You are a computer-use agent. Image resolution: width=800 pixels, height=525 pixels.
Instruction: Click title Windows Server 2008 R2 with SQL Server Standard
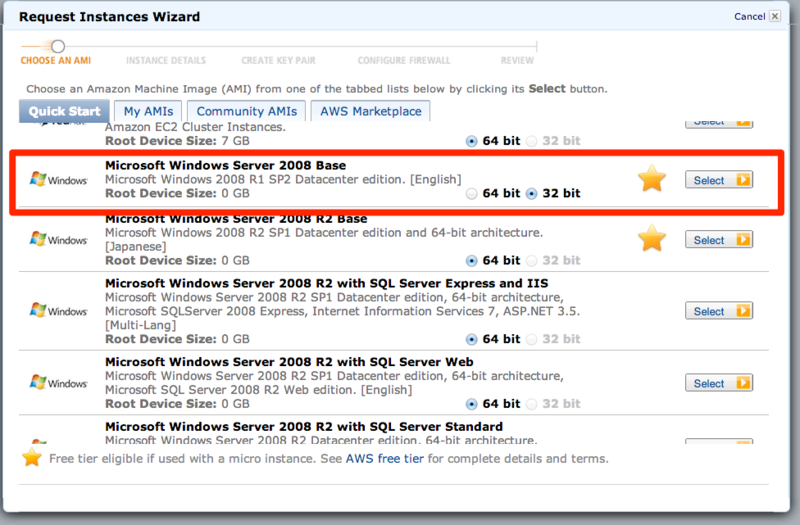click(304, 427)
